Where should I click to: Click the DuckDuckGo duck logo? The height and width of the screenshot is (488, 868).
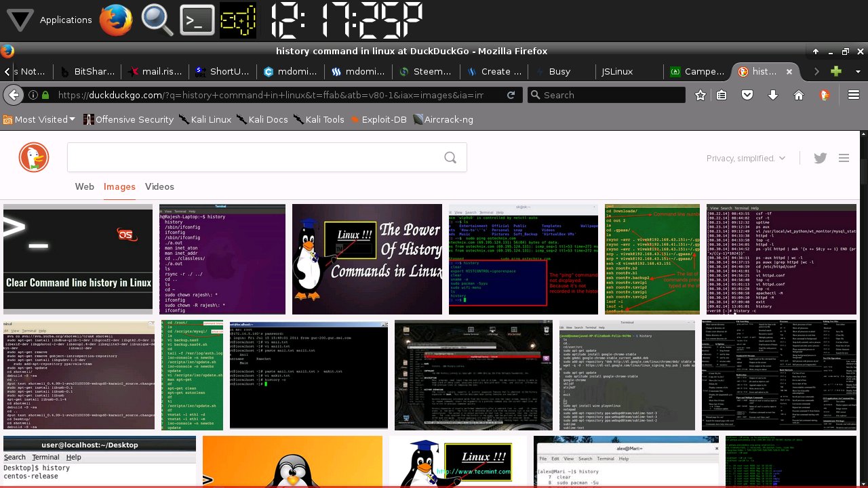coord(33,158)
